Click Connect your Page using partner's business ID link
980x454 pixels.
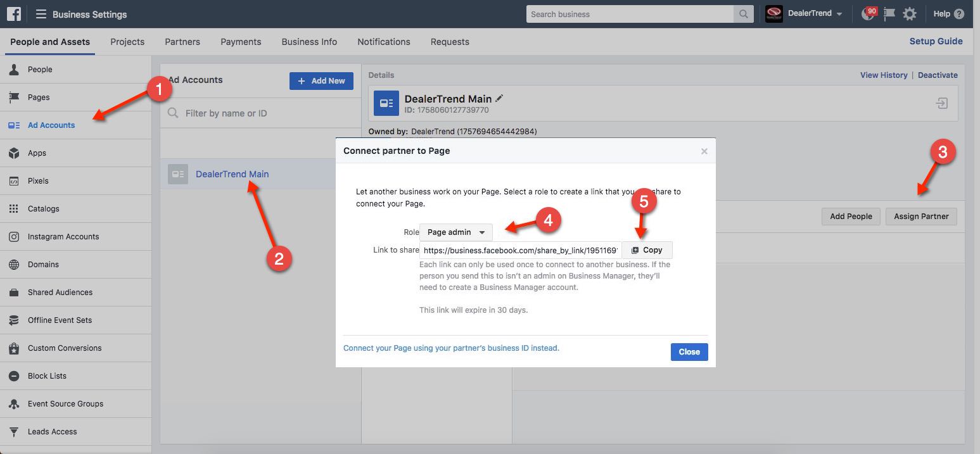tap(451, 348)
